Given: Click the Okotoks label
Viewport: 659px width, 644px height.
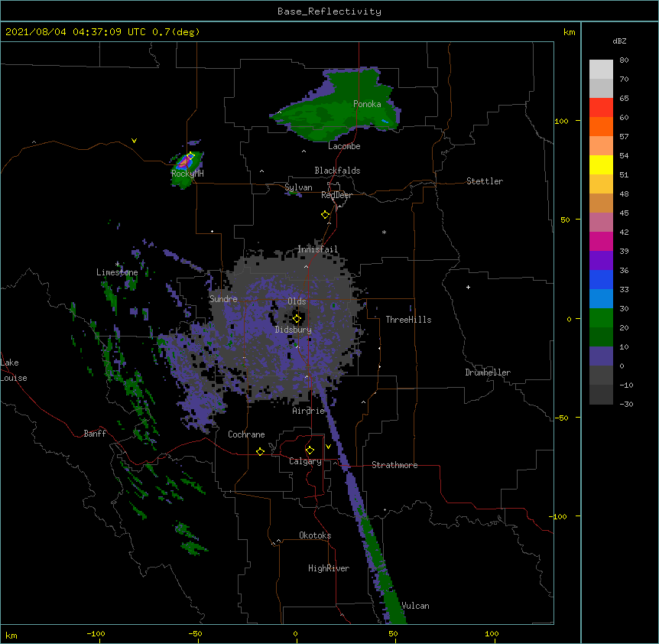Looking at the screenshot, I should coord(315,535).
